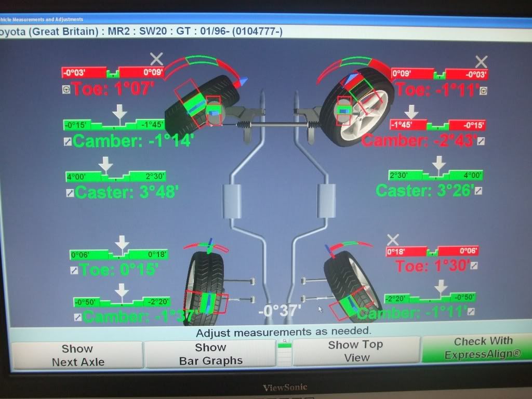Click the rear right reading Toe: 1°30'

433,265
